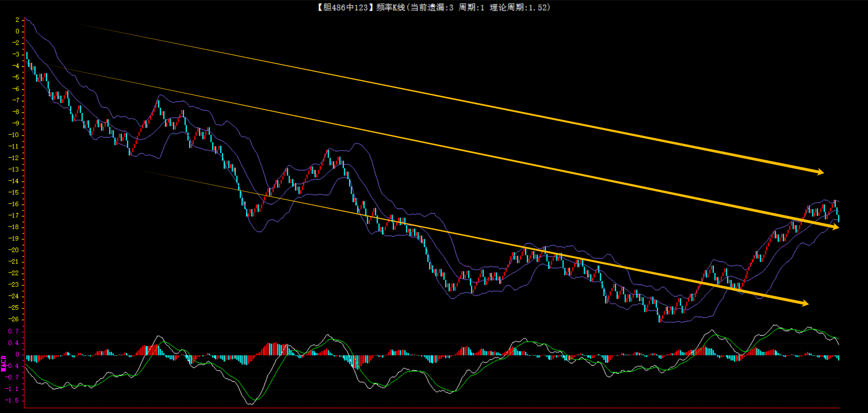
Task: Select the -13 label on price axis
Action: point(13,169)
